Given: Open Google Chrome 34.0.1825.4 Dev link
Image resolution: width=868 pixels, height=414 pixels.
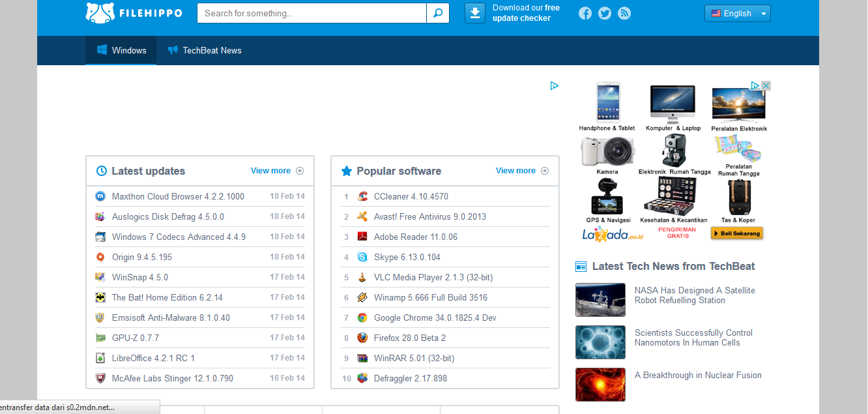Looking at the screenshot, I should pos(435,318).
